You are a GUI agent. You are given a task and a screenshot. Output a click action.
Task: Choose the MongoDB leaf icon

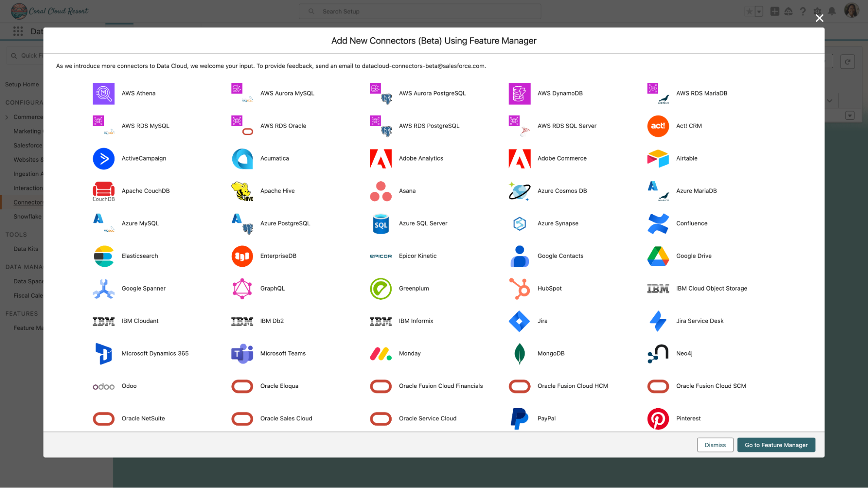click(519, 354)
